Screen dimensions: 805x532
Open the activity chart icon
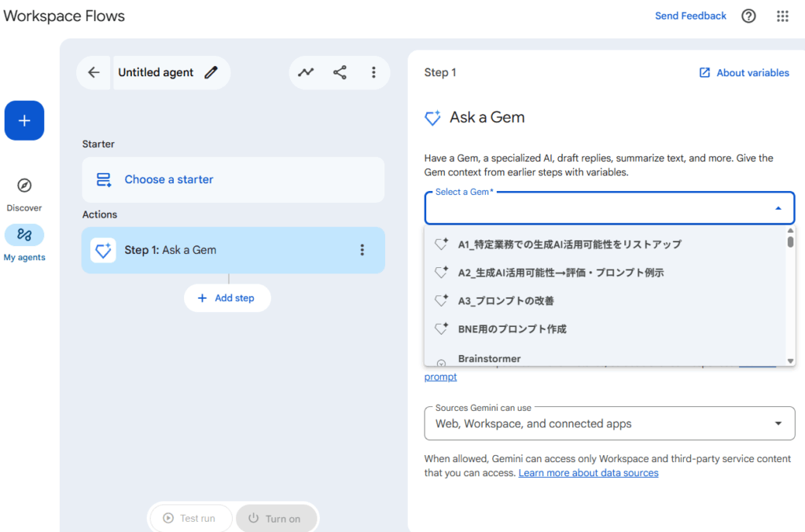click(x=306, y=72)
